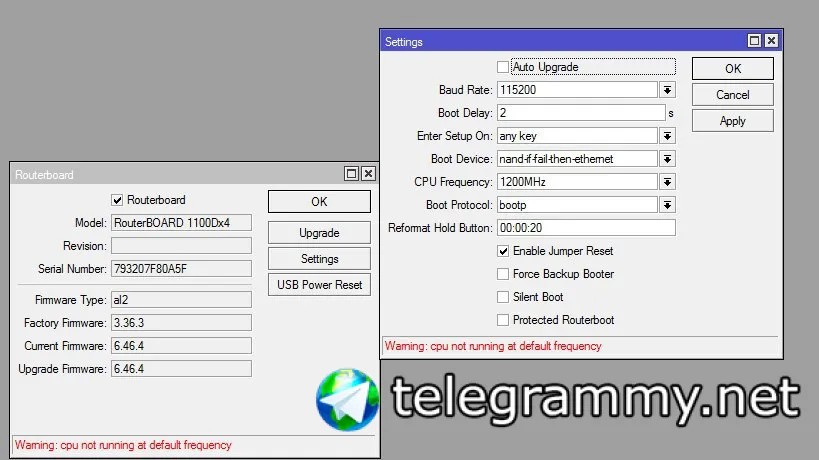The width and height of the screenshot is (819, 460).
Task: Close the Routerboard window
Action: 368,173
